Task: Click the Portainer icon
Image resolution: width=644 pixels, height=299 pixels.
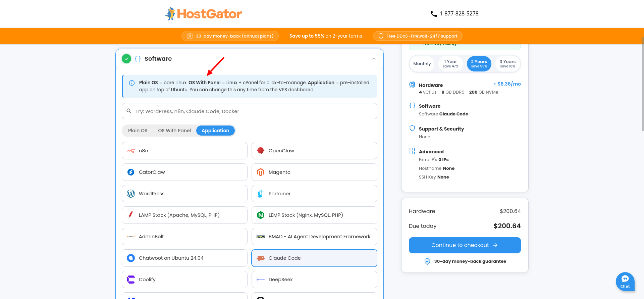Action: (261, 194)
